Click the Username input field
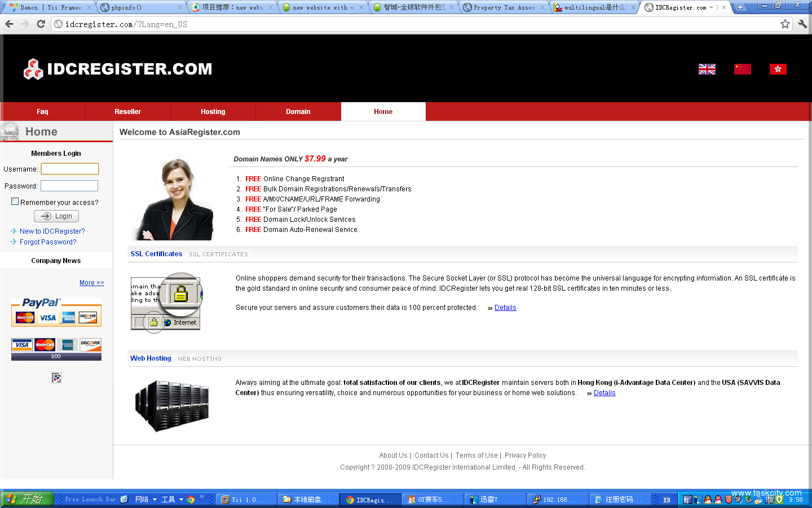Image resolution: width=812 pixels, height=508 pixels. tap(70, 169)
